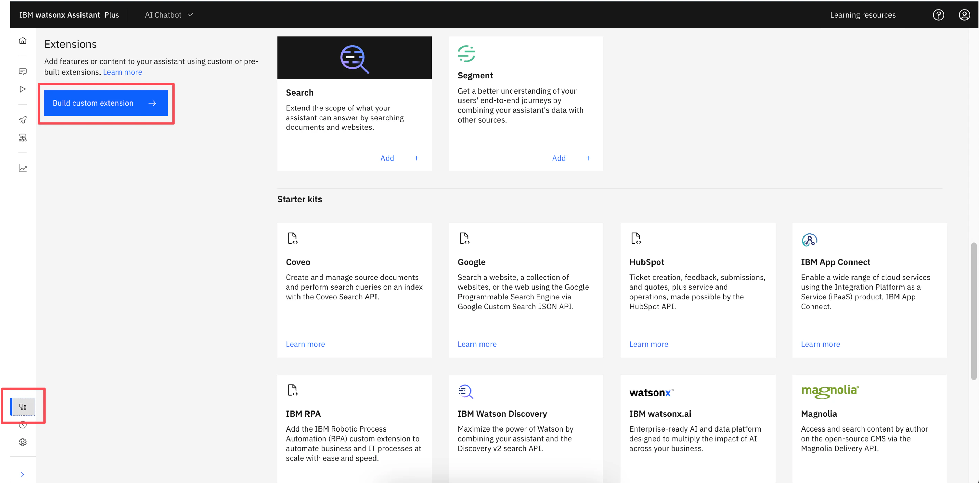Image resolution: width=980 pixels, height=484 pixels.
Task: Click the Preview play icon in sidebar
Action: click(23, 89)
